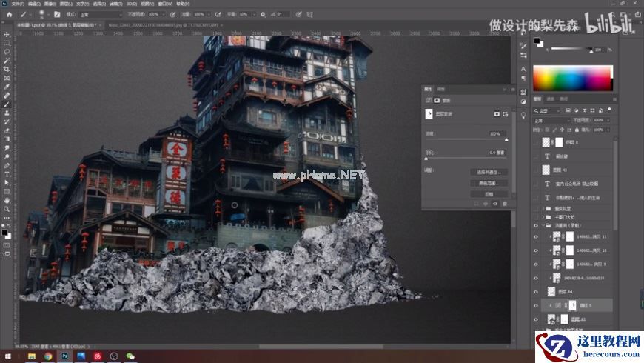Select the Rectangular Marquee tool
Image resolution: width=644 pixels, height=363 pixels.
tap(7, 43)
